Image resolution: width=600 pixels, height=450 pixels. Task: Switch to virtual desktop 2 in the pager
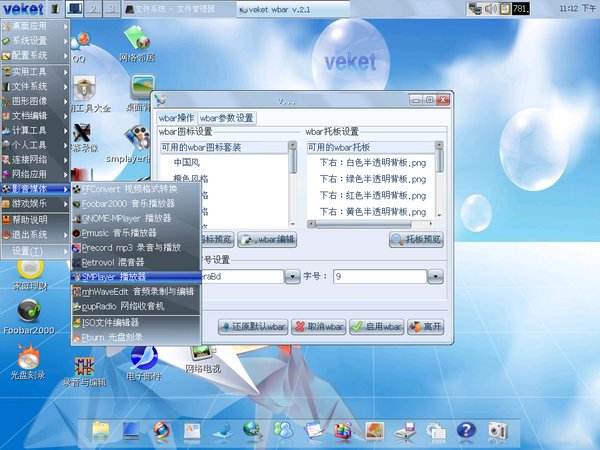pos(93,8)
